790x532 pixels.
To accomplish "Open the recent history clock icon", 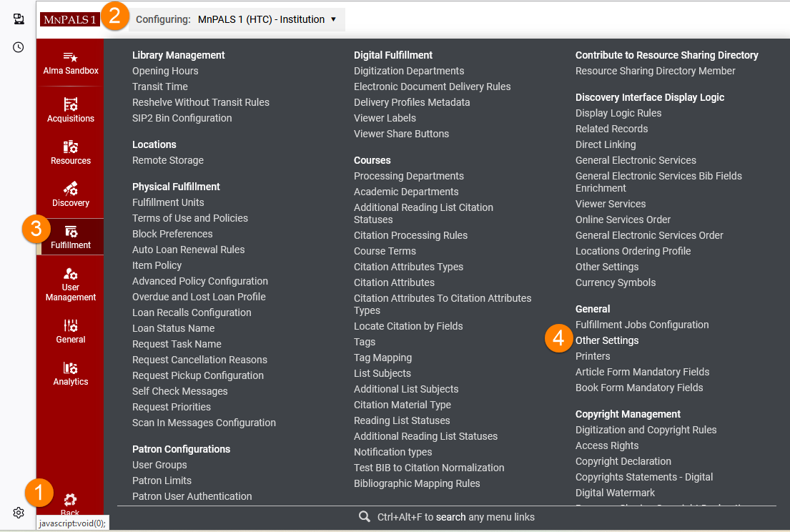I will pos(18,47).
